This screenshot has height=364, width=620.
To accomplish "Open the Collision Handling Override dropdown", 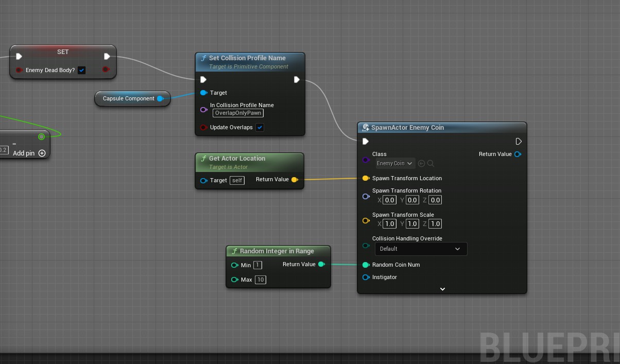I will [421, 249].
